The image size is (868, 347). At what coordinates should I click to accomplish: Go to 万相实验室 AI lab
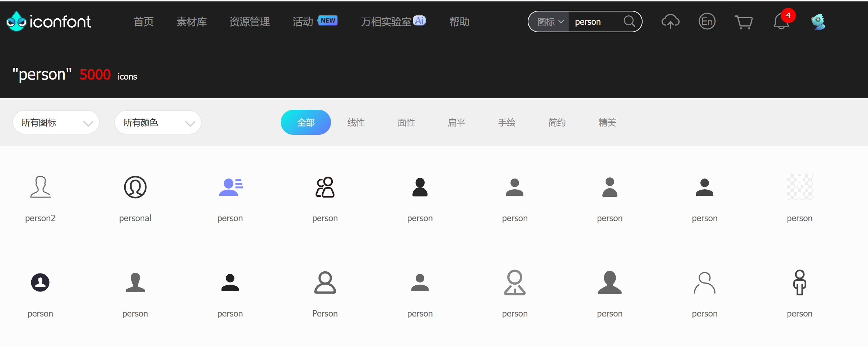coord(393,22)
